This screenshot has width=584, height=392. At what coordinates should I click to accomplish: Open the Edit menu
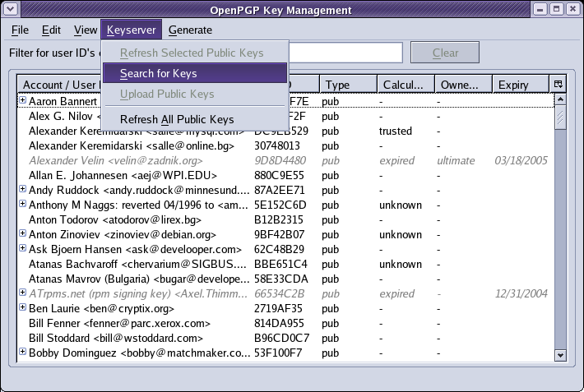(51, 30)
